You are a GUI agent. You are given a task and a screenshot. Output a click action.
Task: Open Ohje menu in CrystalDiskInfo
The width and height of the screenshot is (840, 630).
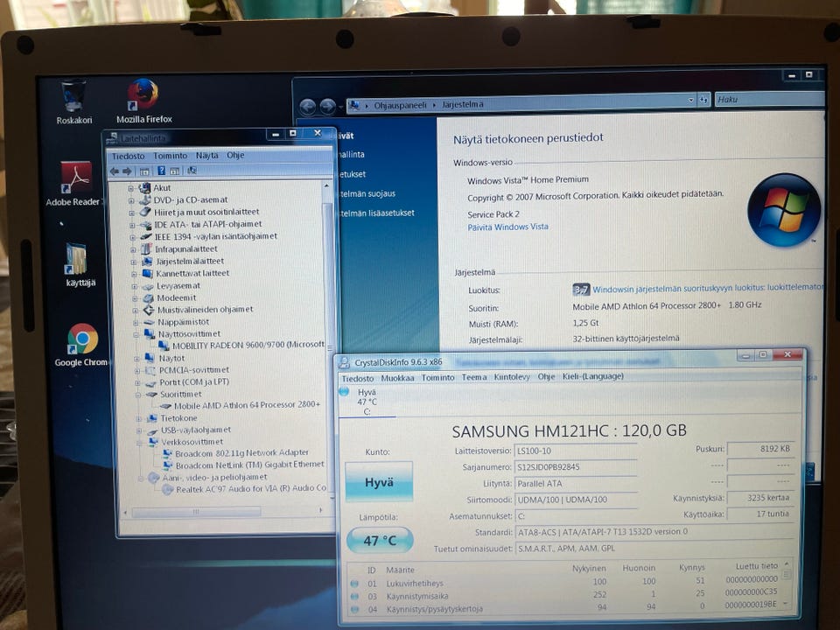[546, 376]
